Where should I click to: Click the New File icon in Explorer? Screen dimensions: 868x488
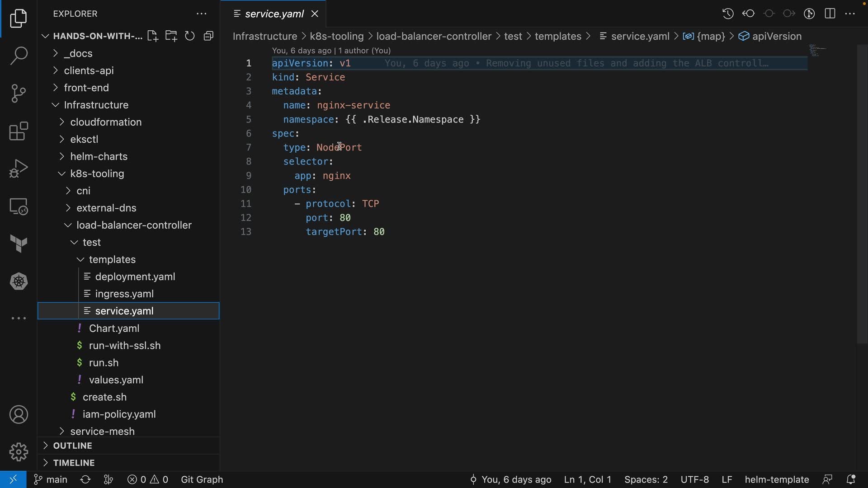point(152,36)
